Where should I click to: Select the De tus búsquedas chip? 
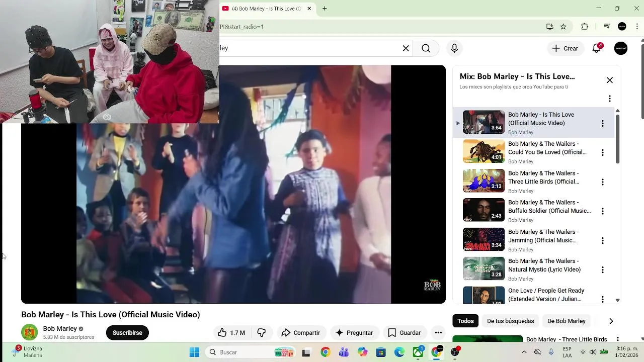click(x=510, y=321)
